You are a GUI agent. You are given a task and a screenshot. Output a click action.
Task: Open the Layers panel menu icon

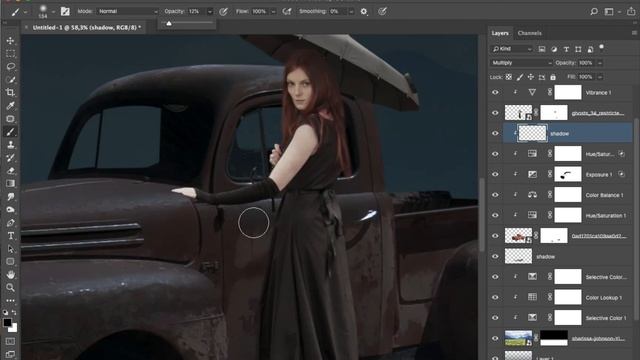coord(634,33)
